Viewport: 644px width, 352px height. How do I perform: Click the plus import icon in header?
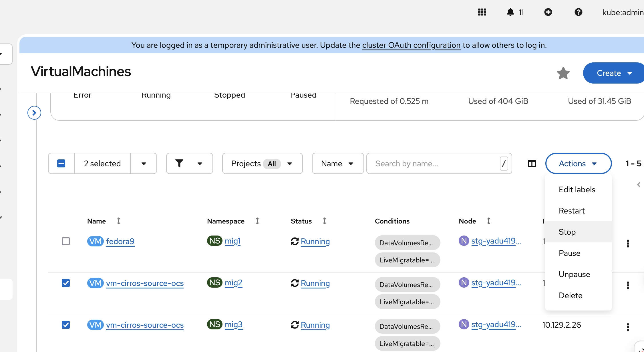[548, 12]
